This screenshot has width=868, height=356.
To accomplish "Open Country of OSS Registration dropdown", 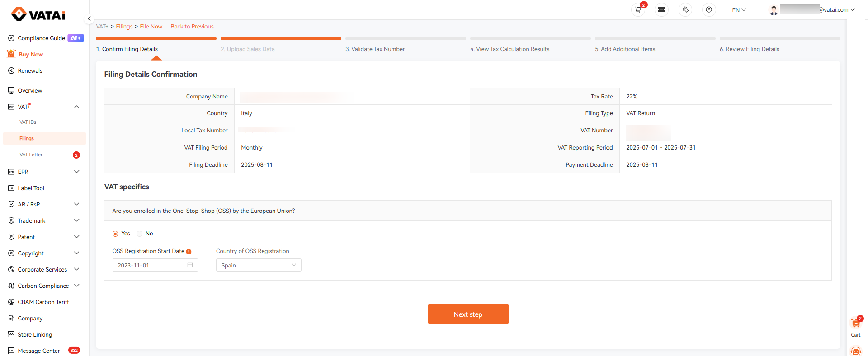I will click(259, 265).
